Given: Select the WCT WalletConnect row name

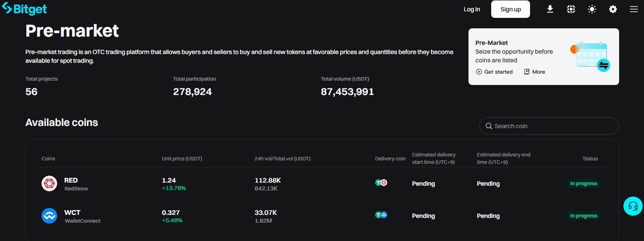Looking at the screenshot, I should (72, 213).
